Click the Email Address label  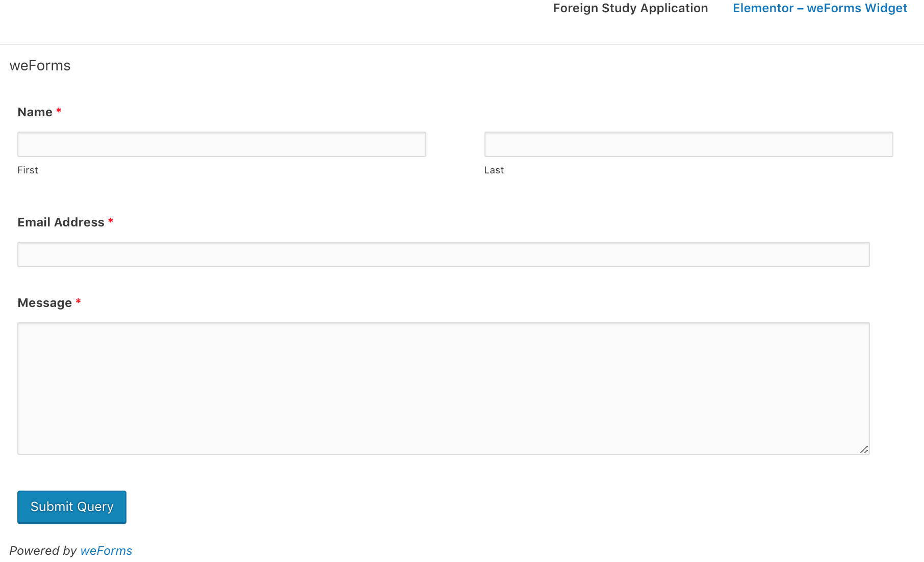[x=61, y=222]
